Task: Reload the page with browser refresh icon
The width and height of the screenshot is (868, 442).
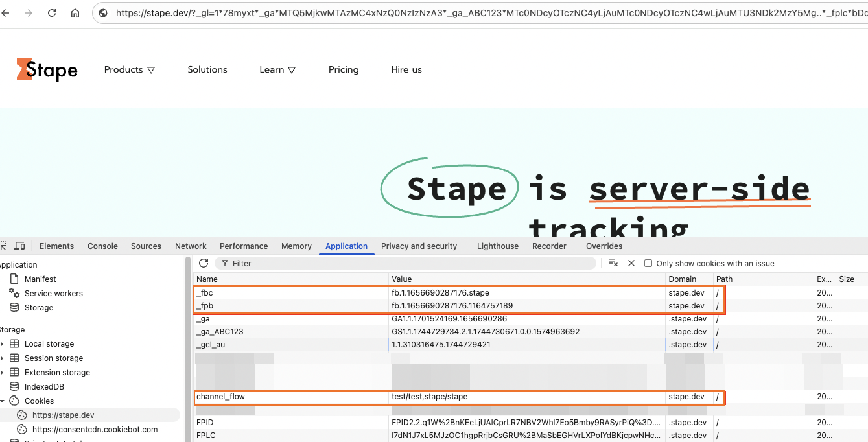Action: pos(52,13)
